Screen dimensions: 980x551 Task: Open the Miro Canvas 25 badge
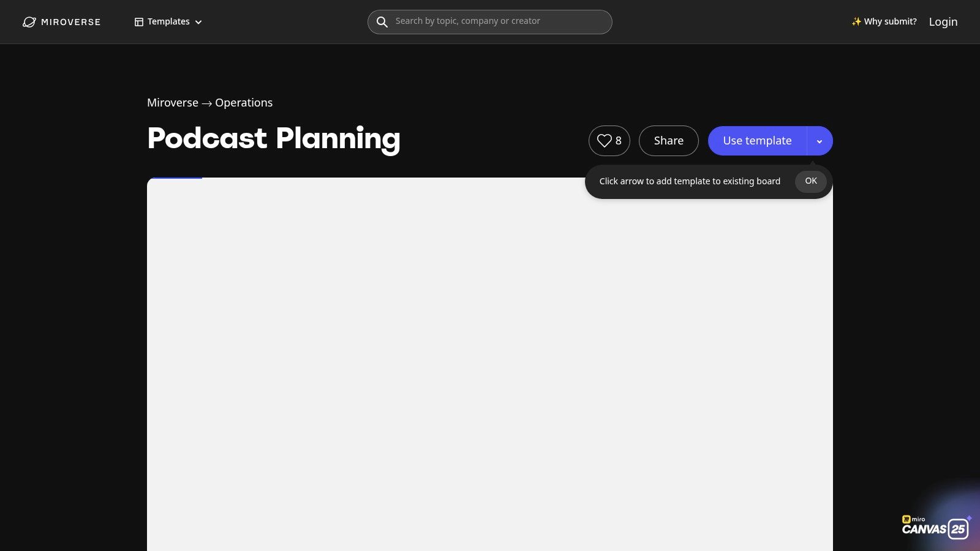(x=936, y=527)
